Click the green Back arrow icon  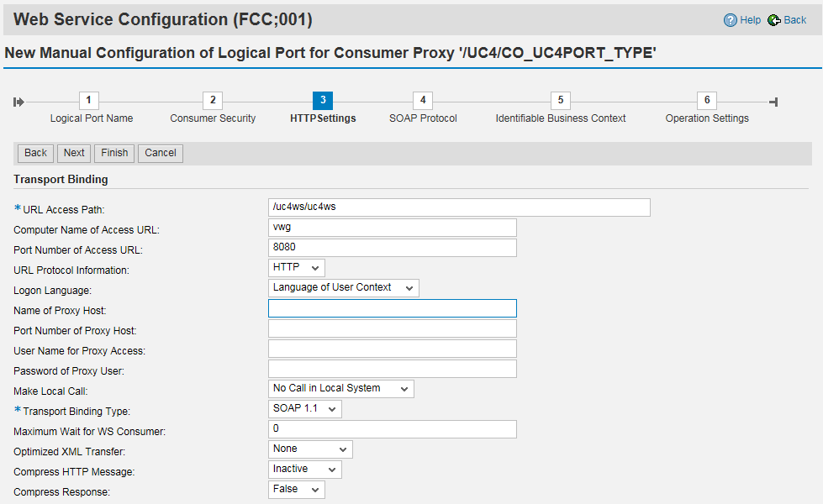tap(773, 20)
